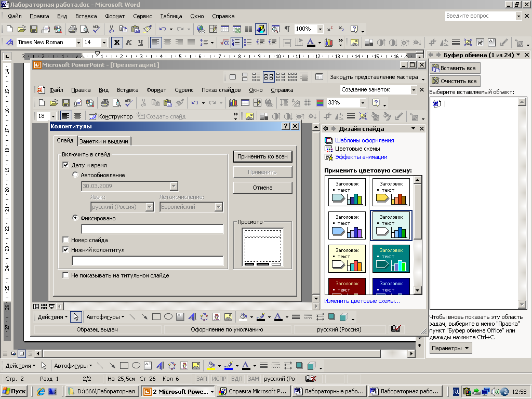Click Save icon in PowerPoint toolbar
This screenshot has width=532, height=399.
pyautogui.click(x=66, y=103)
